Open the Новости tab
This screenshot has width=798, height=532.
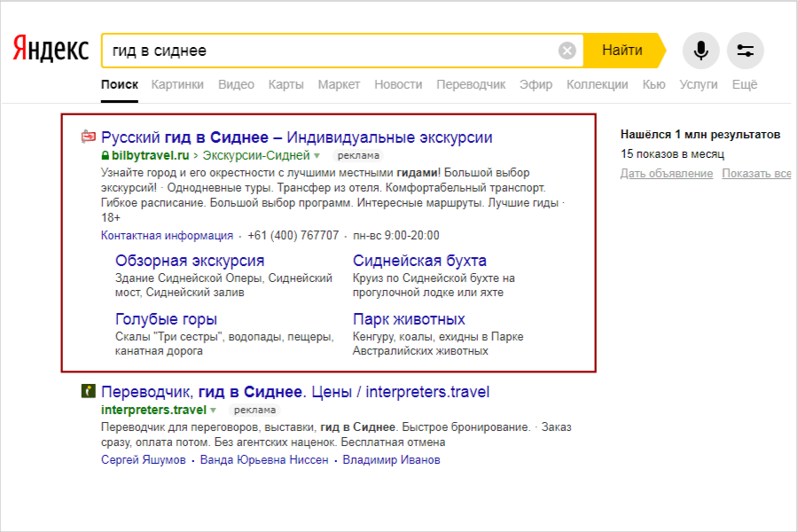pyautogui.click(x=398, y=84)
